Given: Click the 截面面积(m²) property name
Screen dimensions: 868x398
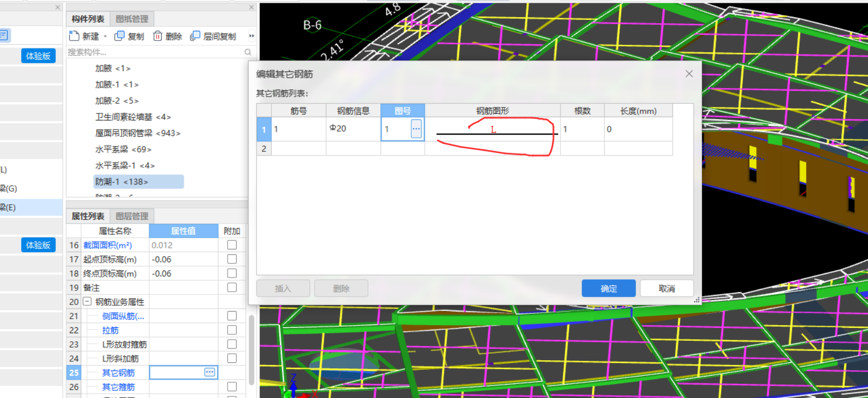Looking at the screenshot, I should tap(108, 245).
